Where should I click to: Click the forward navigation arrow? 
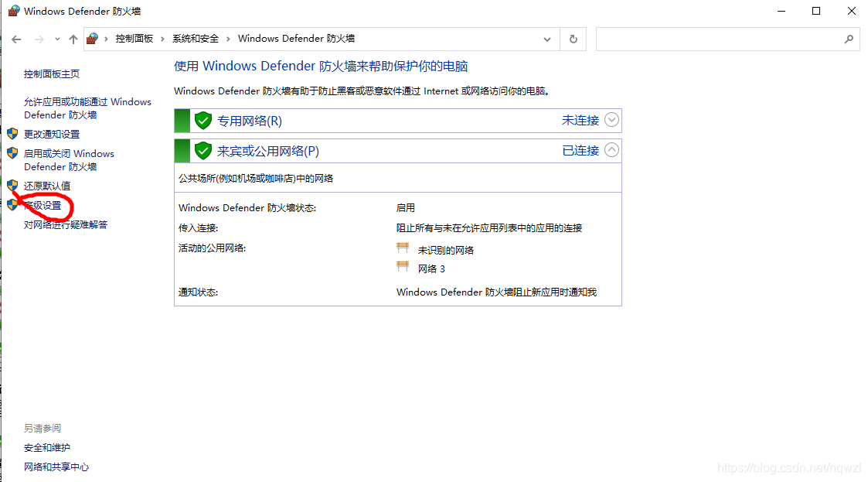[39, 39]
